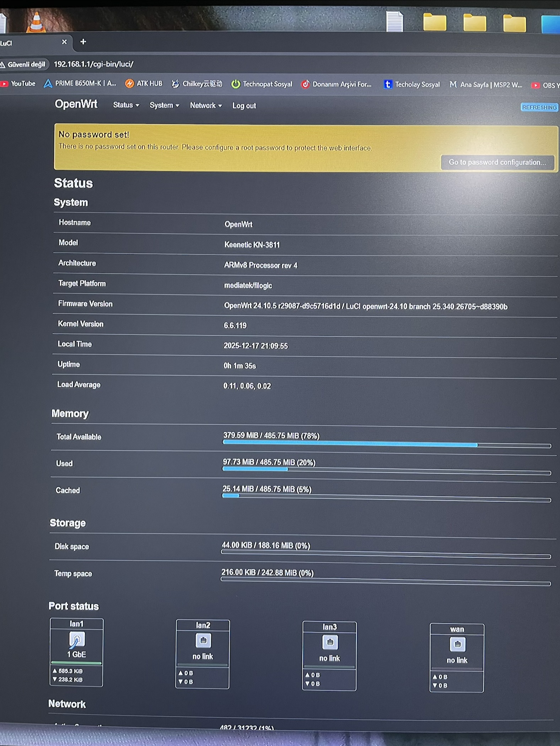
Task: Open the ATK HUB bookmark
Action: click(x=144, y=83)
